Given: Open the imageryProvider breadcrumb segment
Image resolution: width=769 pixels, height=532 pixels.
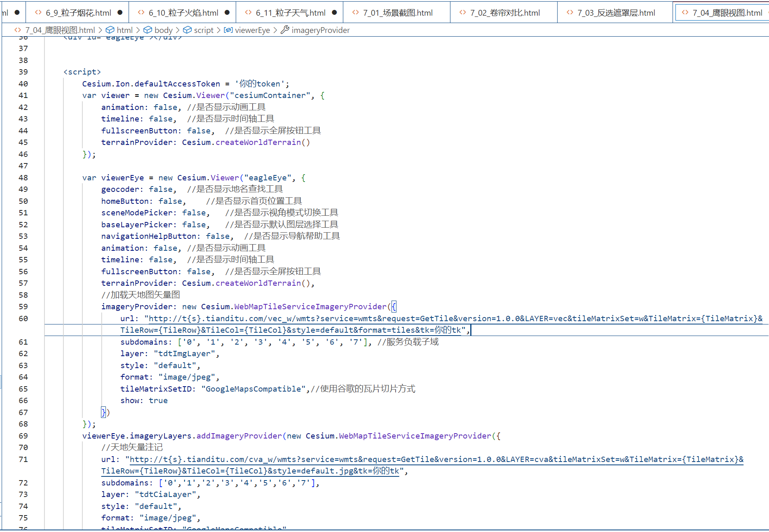Looking at the screenshot, I should tap(321, 30).
